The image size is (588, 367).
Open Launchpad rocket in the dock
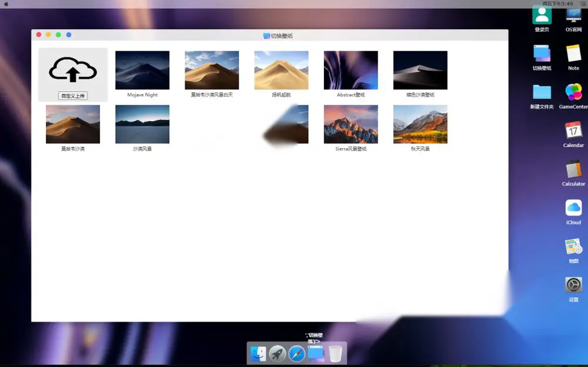coord(278,353)
